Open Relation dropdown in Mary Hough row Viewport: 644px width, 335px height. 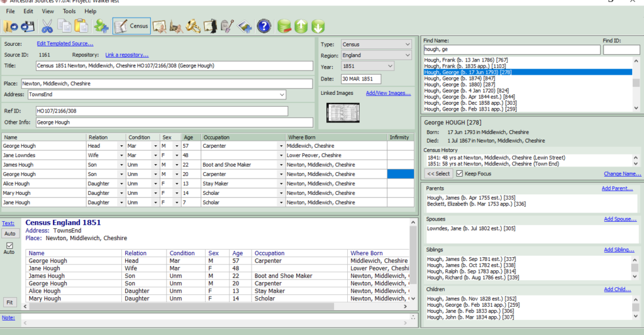tap(121, 194)
